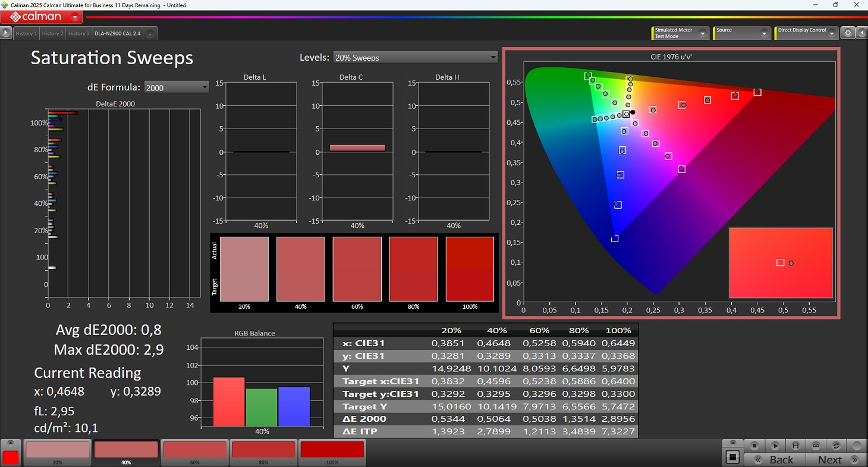Screen dimensions: 868x467
Task: Open the dE Formula dropdown
Action: pos(177,87)
